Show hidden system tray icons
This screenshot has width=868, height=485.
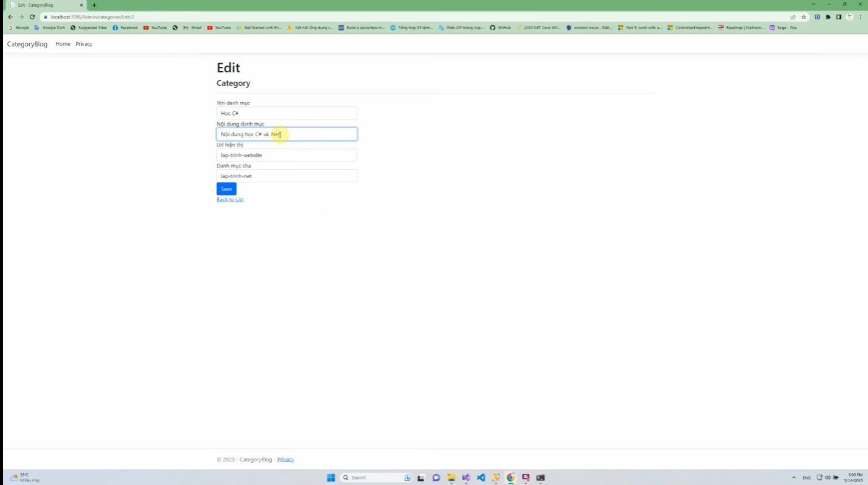click(794, 478)
